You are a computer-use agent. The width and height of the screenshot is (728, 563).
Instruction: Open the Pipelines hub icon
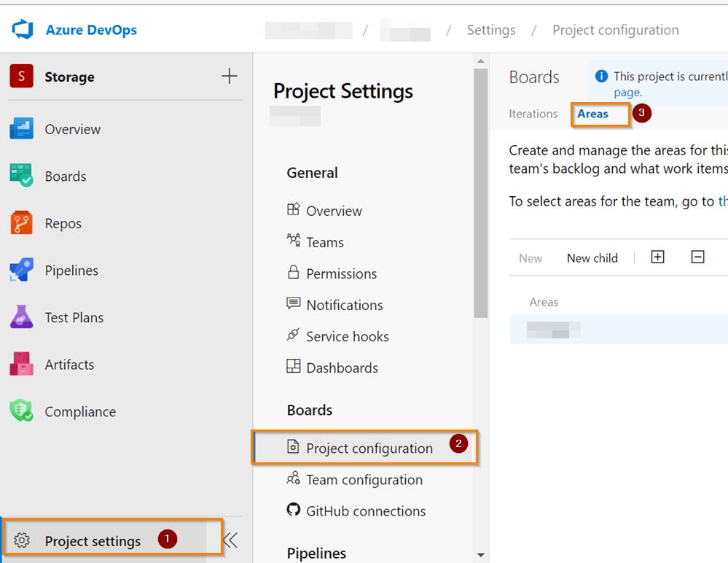(x=21, y=270)
